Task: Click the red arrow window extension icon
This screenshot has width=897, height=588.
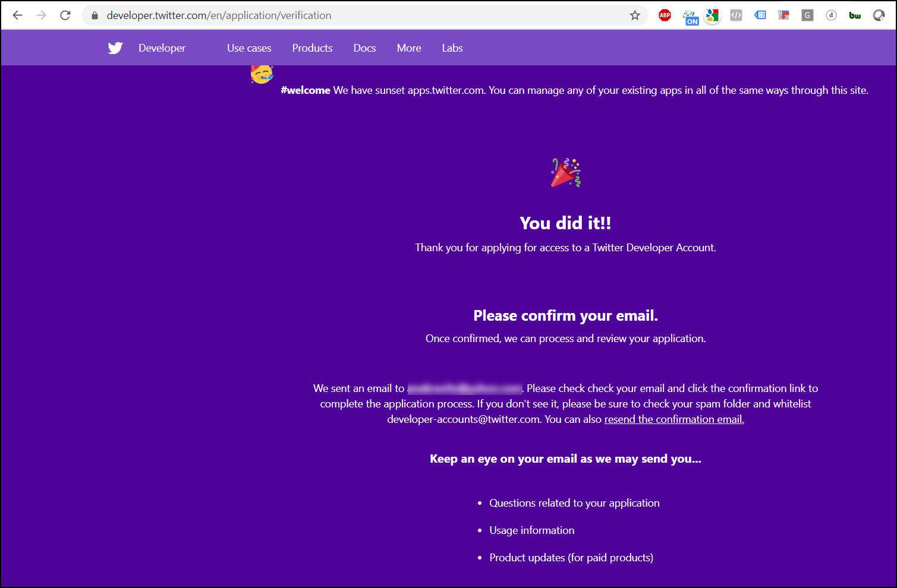Action: 783,15
